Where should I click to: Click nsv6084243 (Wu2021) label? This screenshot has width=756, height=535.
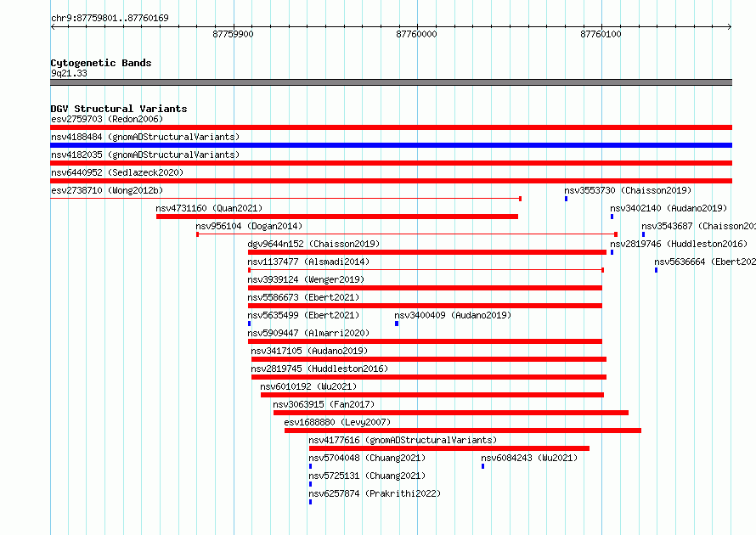pyautogui.click(x=529, y=458)
